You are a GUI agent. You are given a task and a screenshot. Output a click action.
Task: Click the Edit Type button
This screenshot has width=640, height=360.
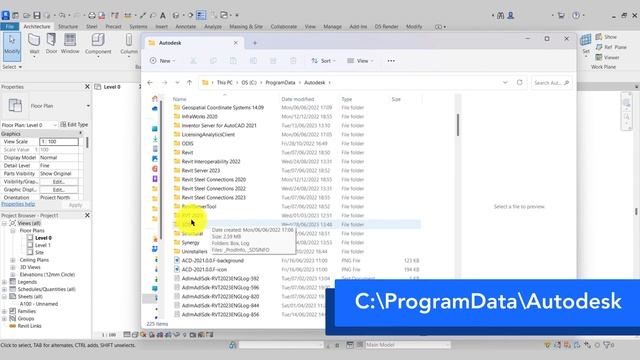click(x=74, y=124)
